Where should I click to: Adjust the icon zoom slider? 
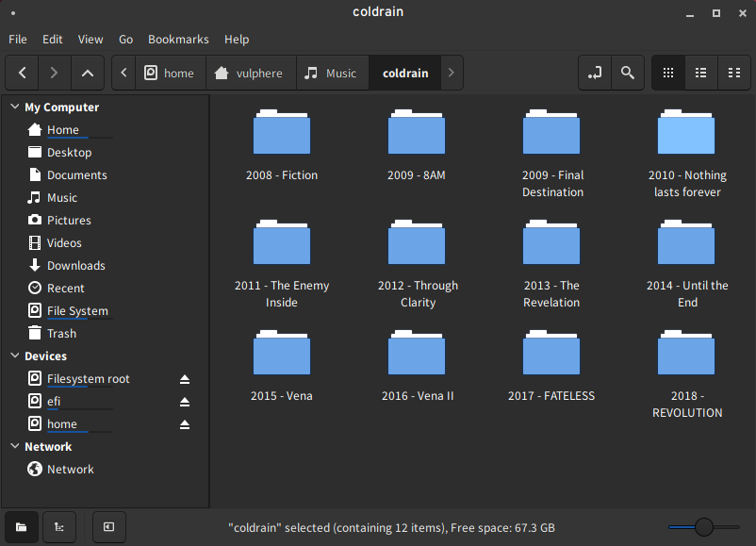pyautogui.click(x=703, y=527)
